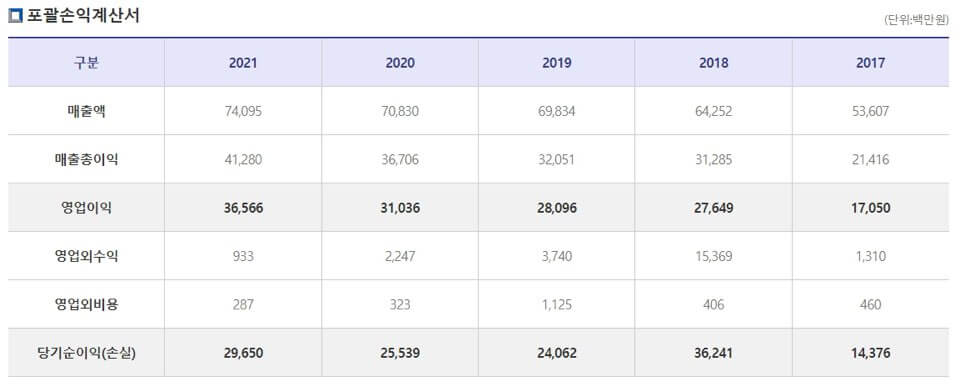Screen dimensions: 960x392
Task: Click the 31,036 operating profit value
Action: pos(400,208)
